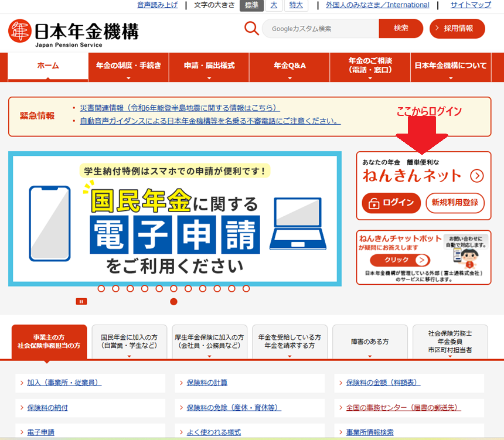The height and width of the screenshot is (440, 504).
Task: Expand the 年金Q&A navigation menu
Action: pos(290,67)
